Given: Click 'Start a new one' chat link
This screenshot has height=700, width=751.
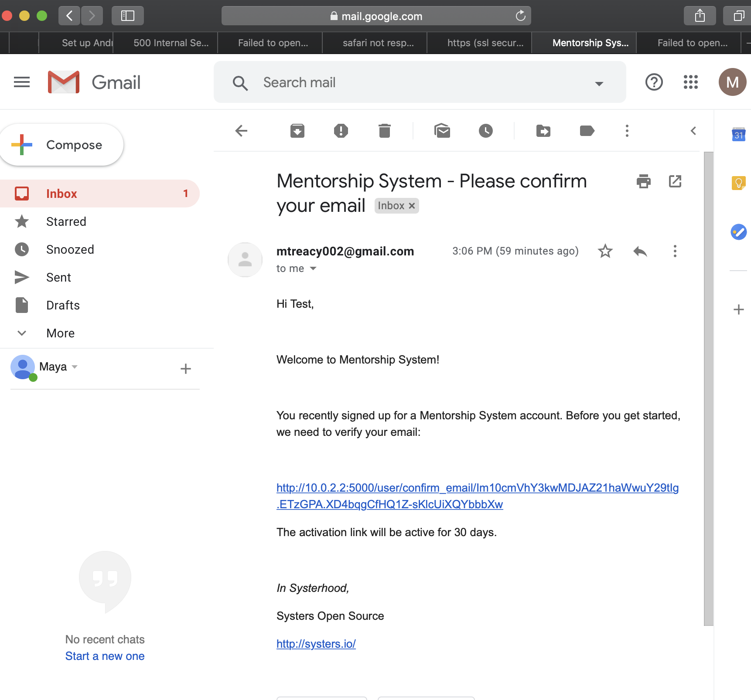Looking at the screenshot, I should tap(105, 656).
